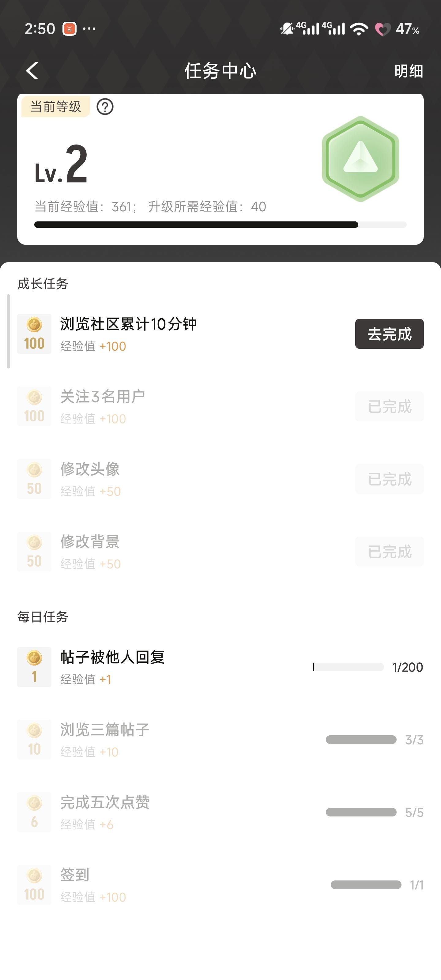Screen dimensions: 441x980
Task: Tap the experience level progress bar
Action: (x=220, y=225)
